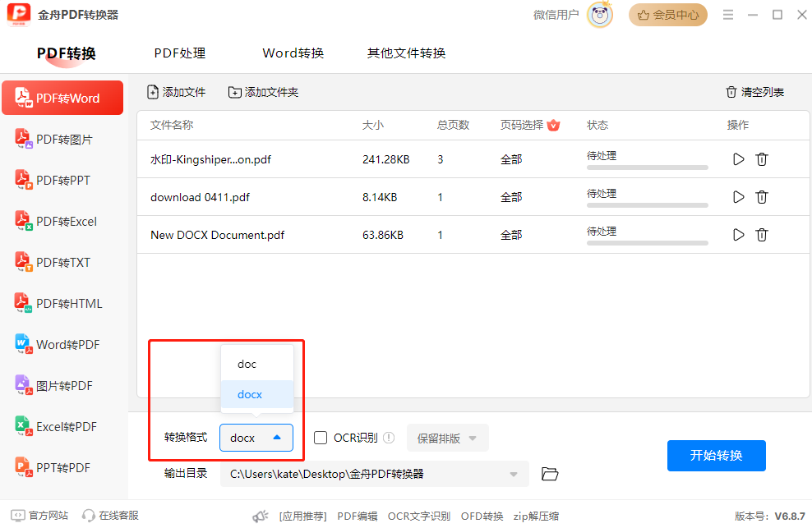Screen dimensions: 812x528
Task: Open PDF转Excel conversion mode
Action: click(62, 222)
